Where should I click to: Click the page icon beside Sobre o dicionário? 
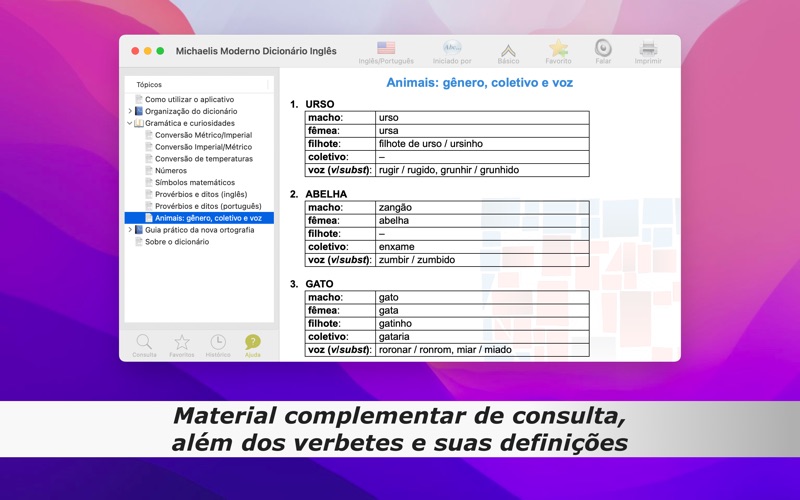[x=139, y=242]
